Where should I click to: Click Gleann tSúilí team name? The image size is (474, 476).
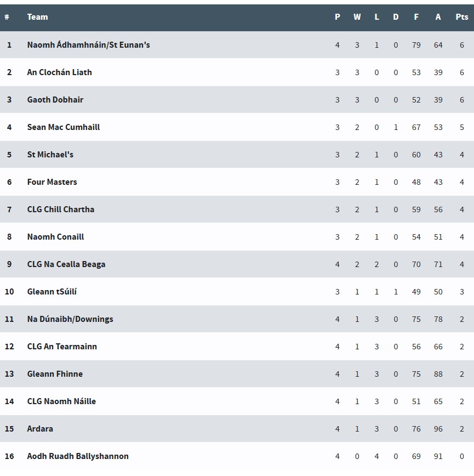pyautogui.click(x=52, y=292)
